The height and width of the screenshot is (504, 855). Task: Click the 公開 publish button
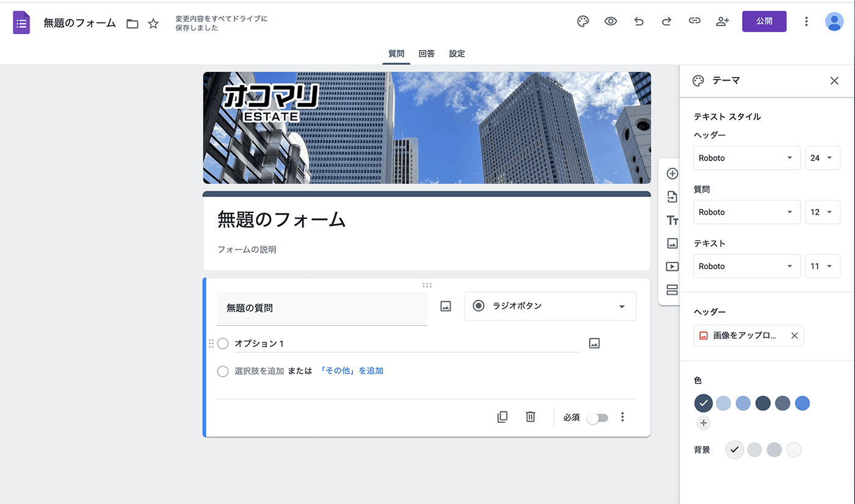pyautogui.click(x=764, y=21)
